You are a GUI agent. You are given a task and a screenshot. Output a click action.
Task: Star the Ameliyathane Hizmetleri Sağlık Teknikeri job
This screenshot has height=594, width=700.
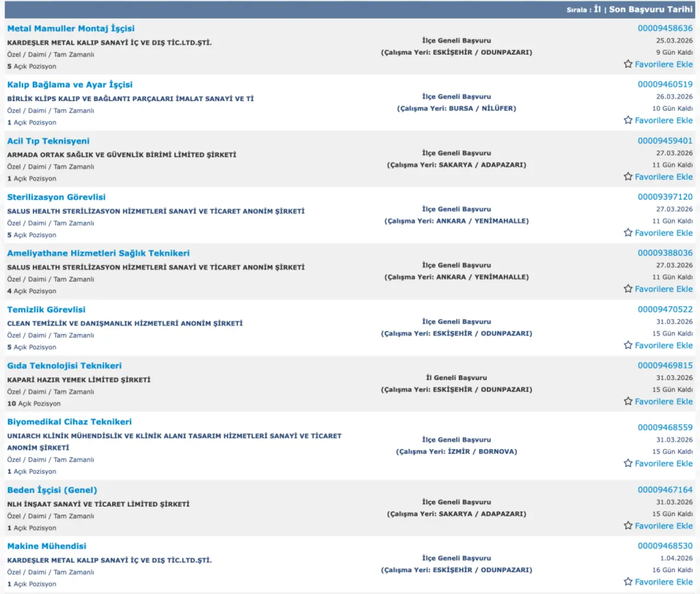coord(628,289)
